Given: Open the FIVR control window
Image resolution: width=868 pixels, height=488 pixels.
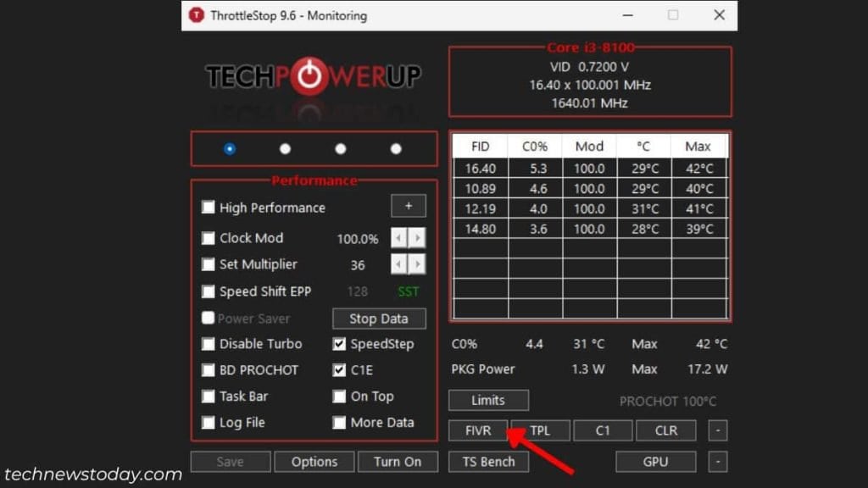Looking at the screenshot, I should point(477,430).
